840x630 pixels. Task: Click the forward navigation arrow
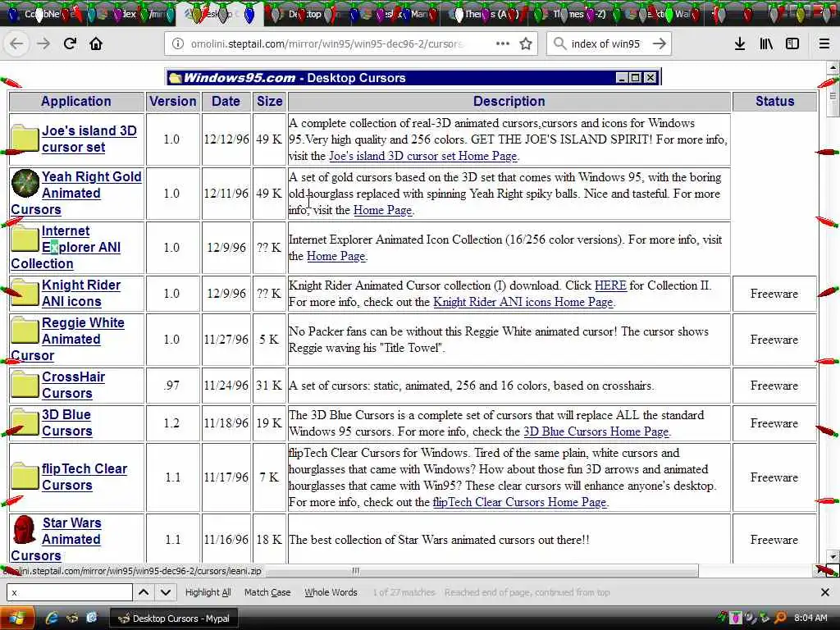(x=43, y=43)
